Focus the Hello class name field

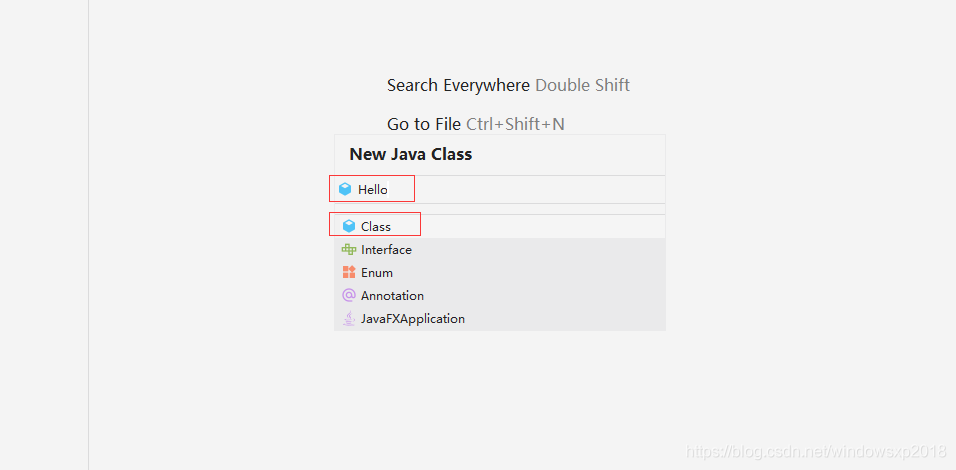(500, 189)
